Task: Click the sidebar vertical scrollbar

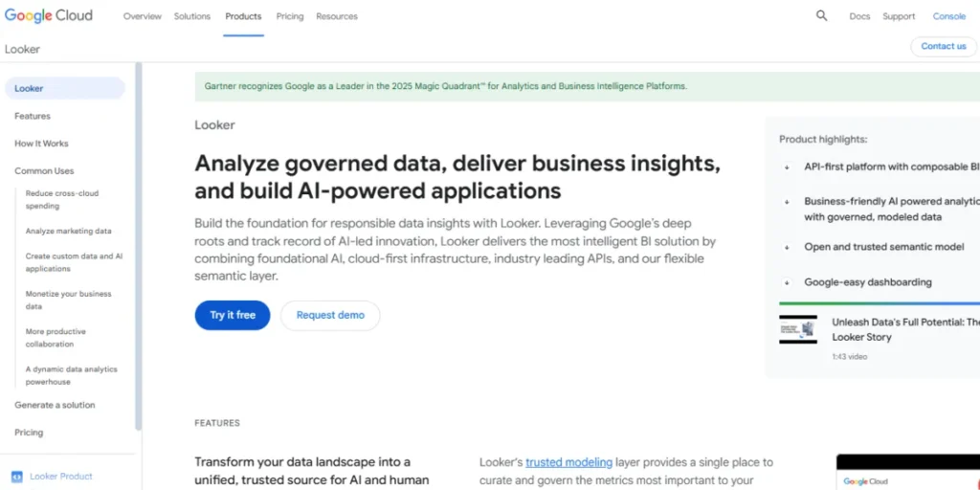Action: 138,247
